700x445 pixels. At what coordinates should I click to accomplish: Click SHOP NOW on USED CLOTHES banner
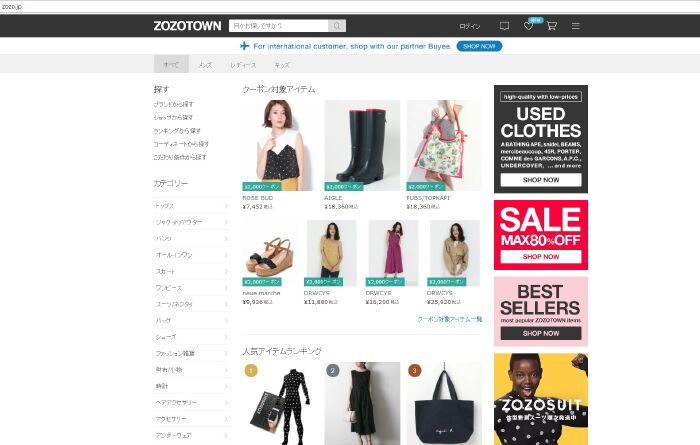point(541,180)
